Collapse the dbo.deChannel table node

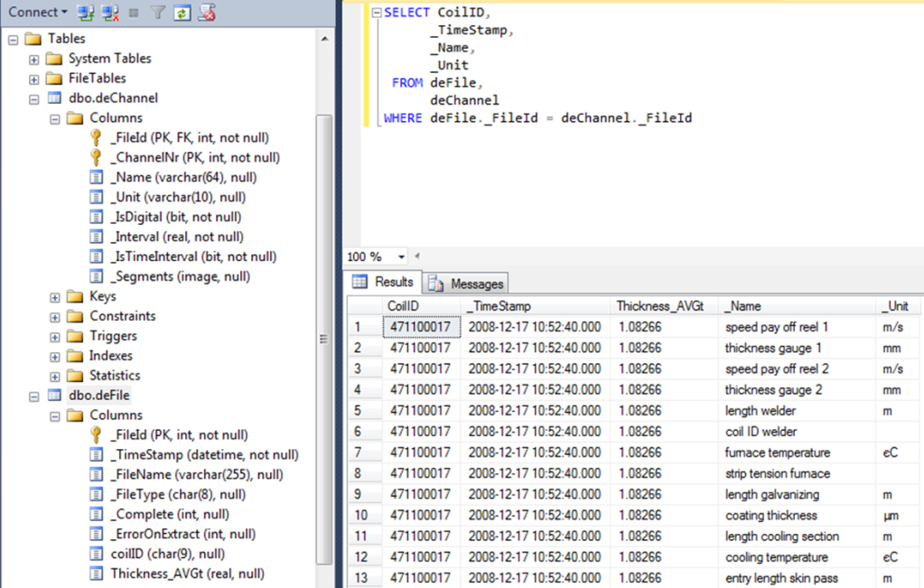click(34, 99)
